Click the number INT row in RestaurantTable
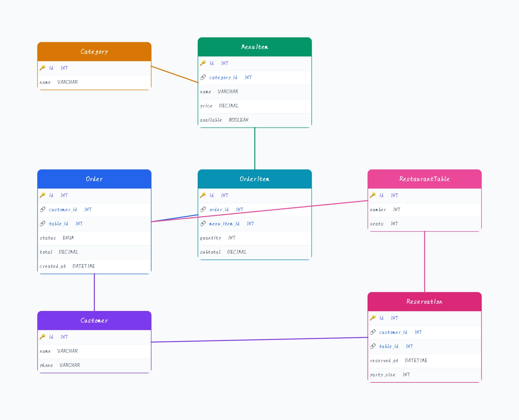 click(x=425, y=210)
